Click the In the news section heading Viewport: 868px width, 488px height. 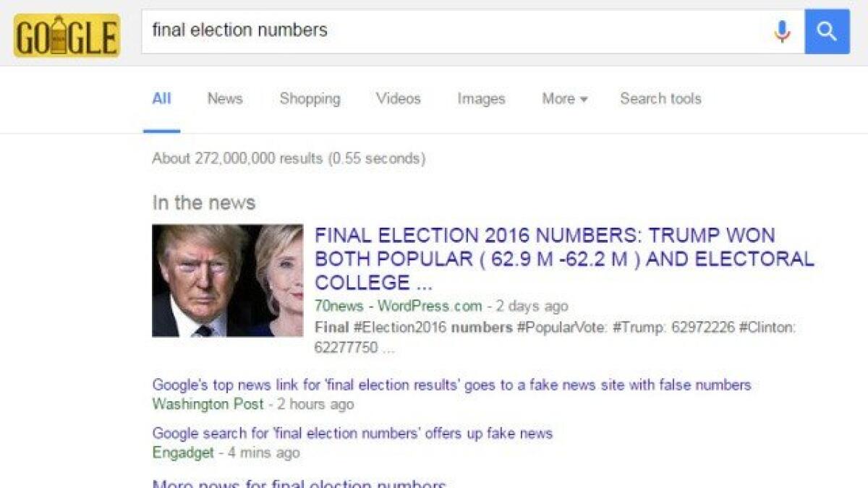pos(203,202)
